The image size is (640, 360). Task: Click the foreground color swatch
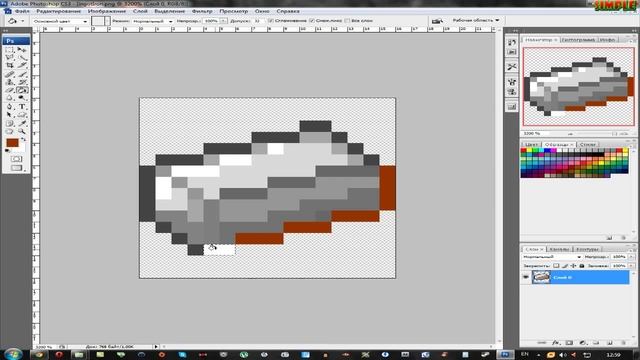point(12,143)
